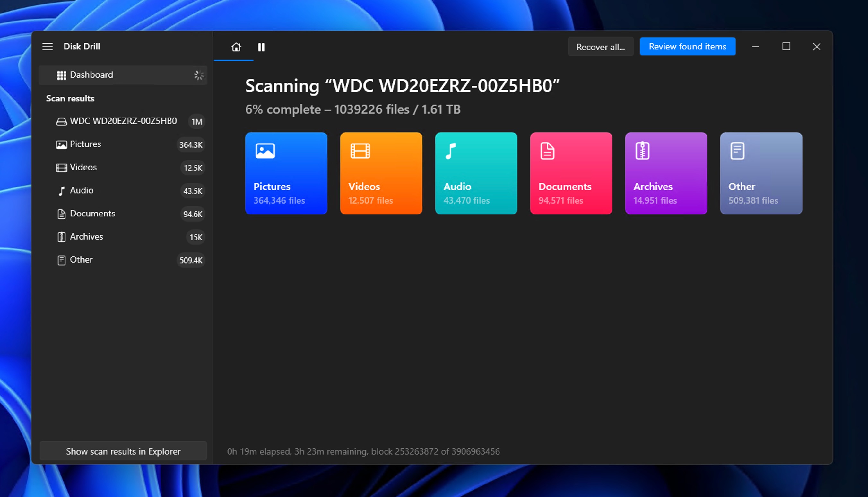
Task: Click 364,346 files on Pictures card
Action: 279,200
